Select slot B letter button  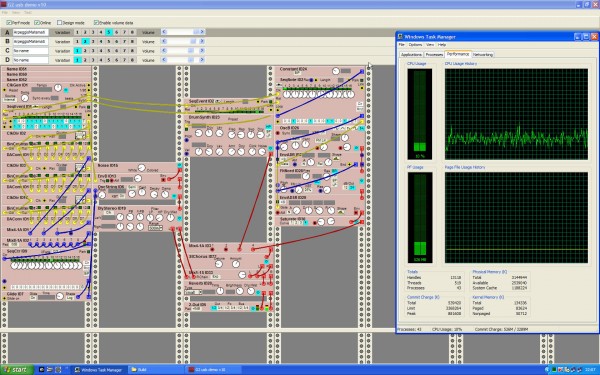click(7, 41)
